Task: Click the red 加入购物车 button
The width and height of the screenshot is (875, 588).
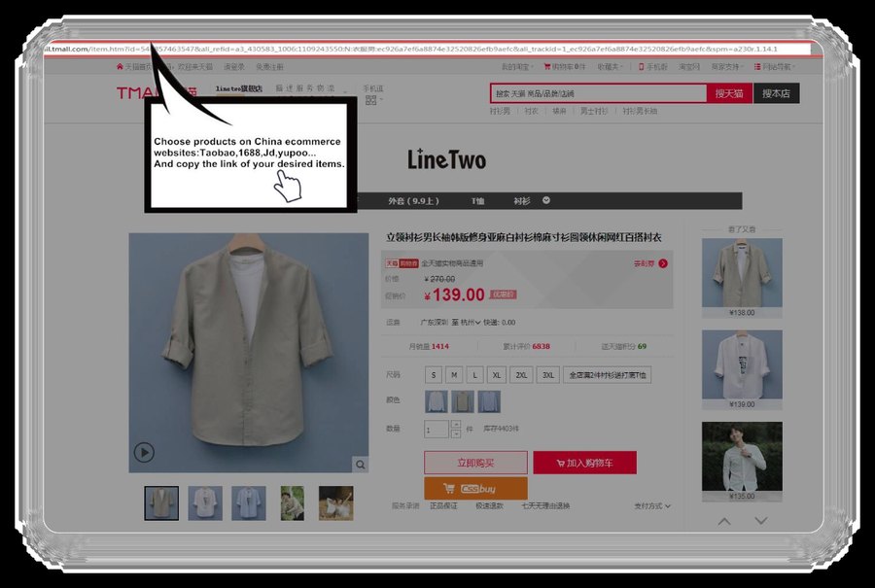Action: [x=585, y=463]
